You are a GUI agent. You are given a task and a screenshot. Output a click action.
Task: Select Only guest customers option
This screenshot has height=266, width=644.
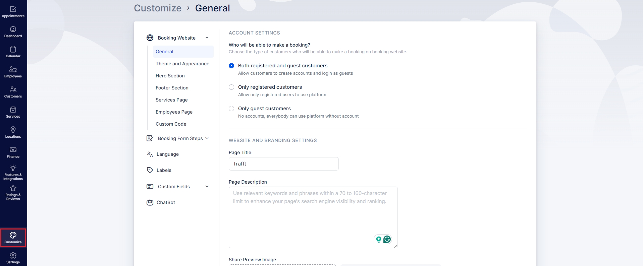[x=231, y=109]
